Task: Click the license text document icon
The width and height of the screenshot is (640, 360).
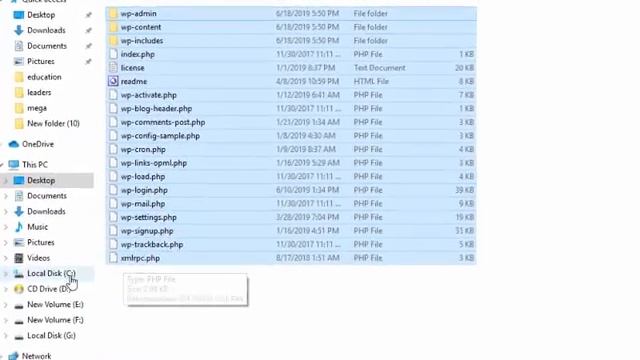Action: tap(113, 68)
